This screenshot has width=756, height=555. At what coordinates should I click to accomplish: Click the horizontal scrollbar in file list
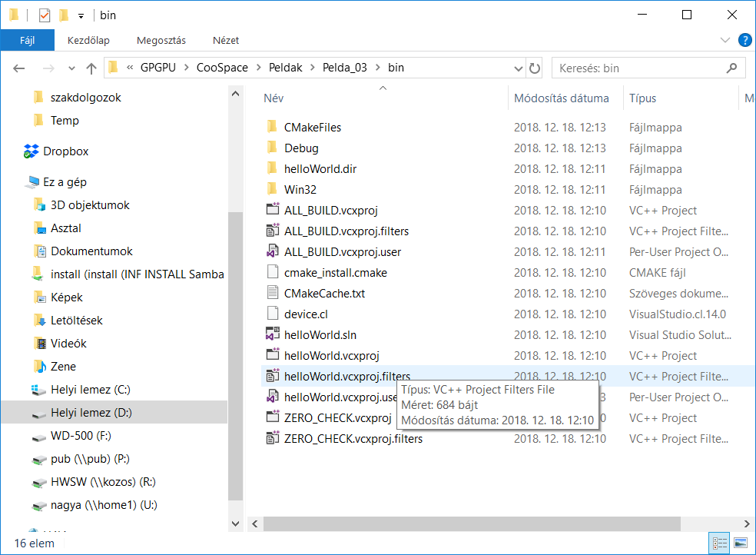[472, 523]
